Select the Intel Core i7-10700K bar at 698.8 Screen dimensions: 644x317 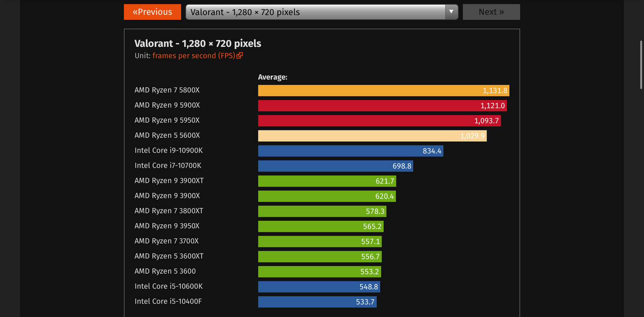coord(336,166)
